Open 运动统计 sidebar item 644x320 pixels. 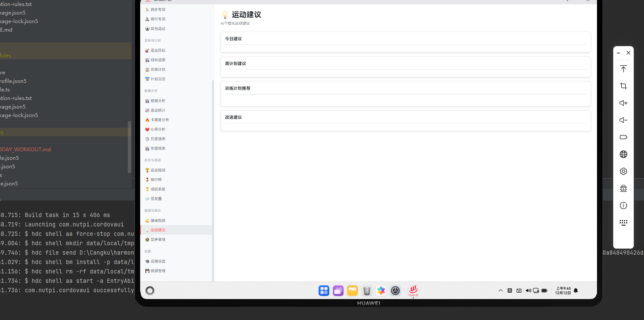176,110
